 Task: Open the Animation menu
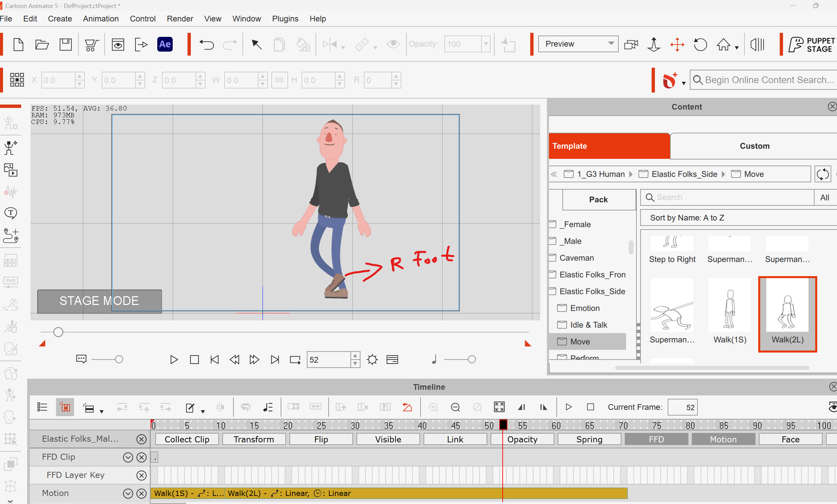point(101,19)
